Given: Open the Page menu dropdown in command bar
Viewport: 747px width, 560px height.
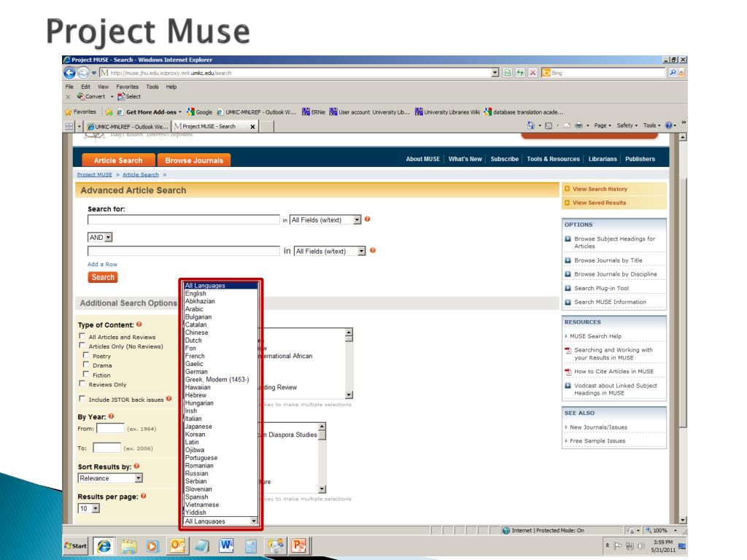Looking at the screenshot, I should (x=603, y=125).
